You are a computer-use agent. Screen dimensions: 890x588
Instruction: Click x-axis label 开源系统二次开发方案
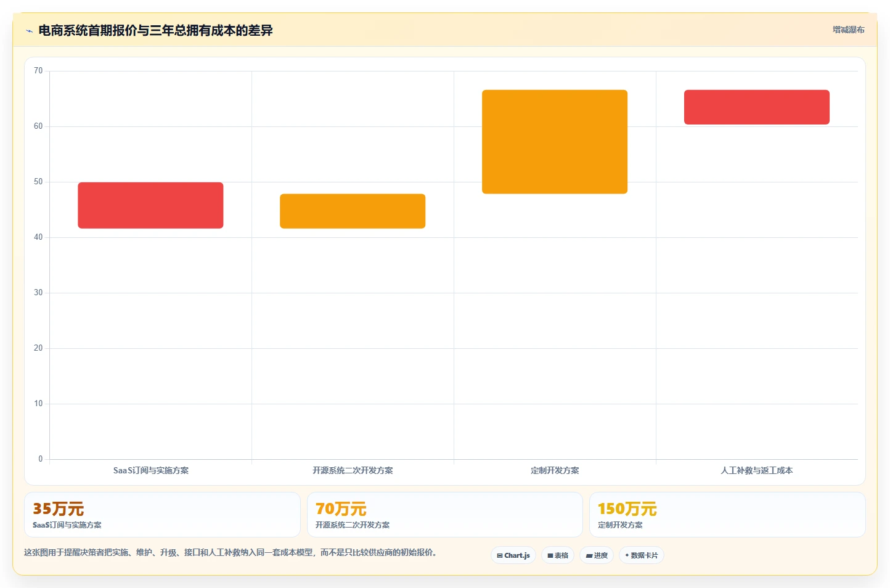(353, 470)
